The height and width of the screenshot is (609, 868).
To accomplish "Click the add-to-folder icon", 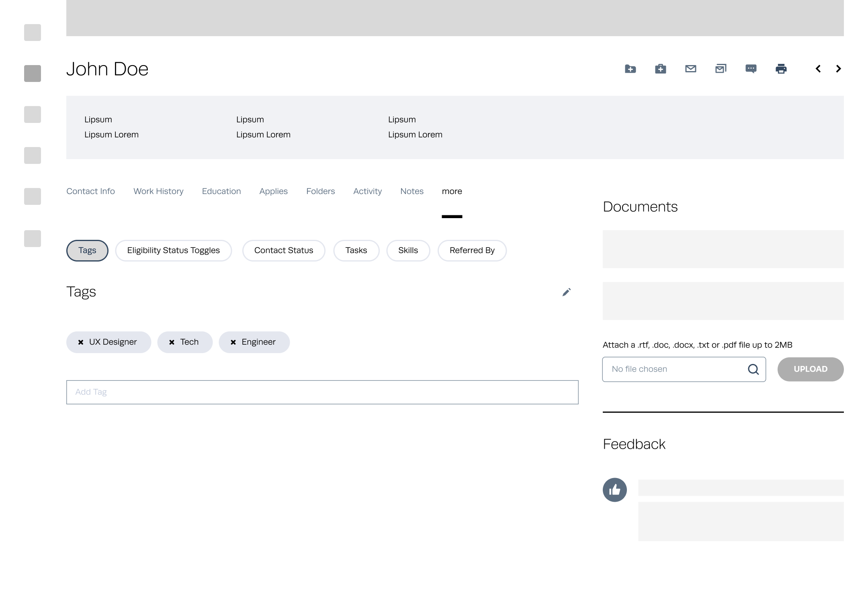I will (630, 69).
